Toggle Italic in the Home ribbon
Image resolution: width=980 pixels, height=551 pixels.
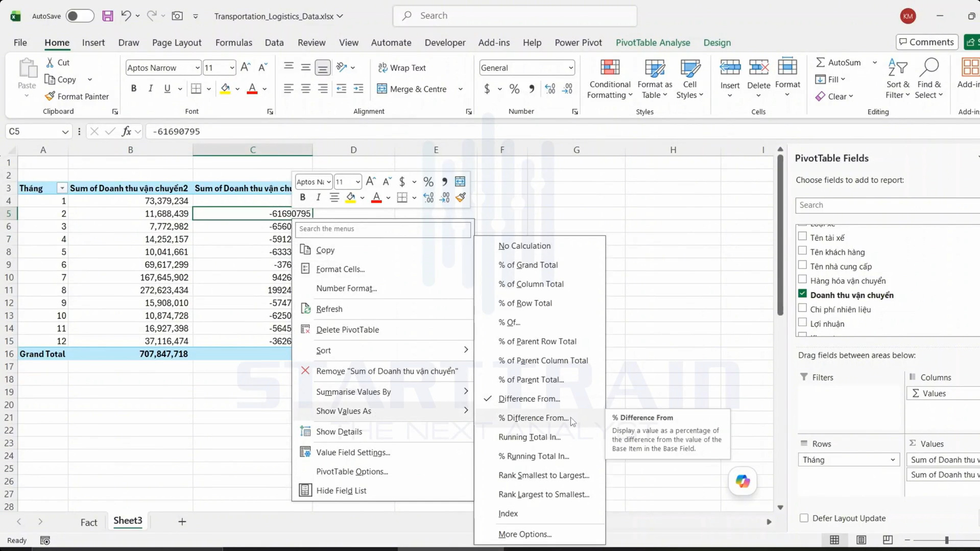[x=150, y=88]
